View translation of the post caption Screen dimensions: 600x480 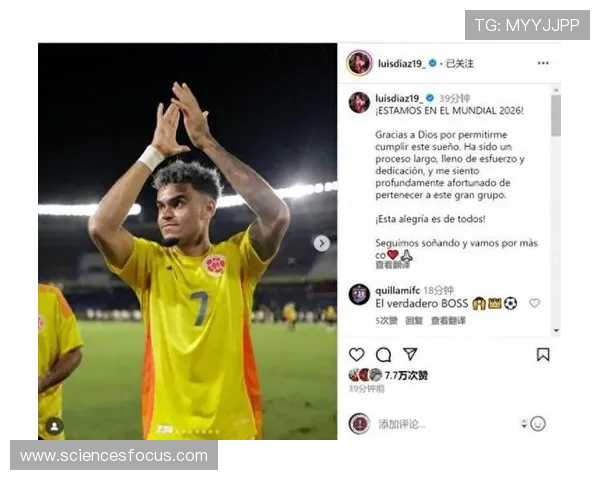pyautogui.click(x=392, y=265)
